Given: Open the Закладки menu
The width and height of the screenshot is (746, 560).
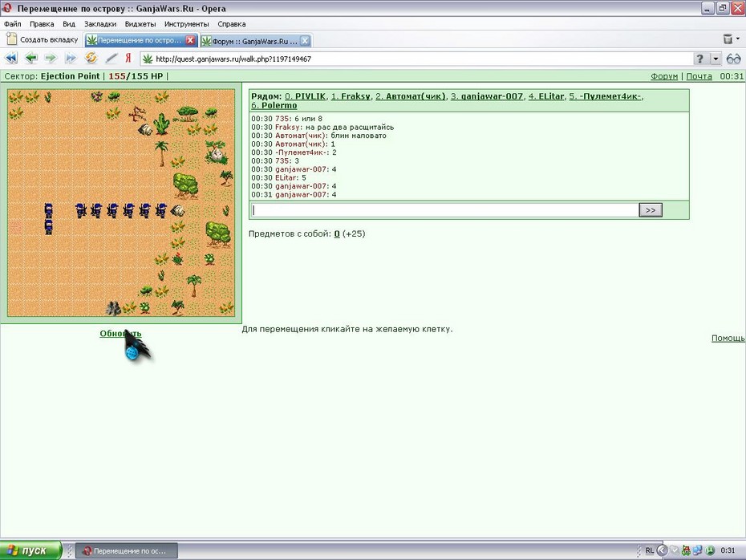Looking at the screenshot, I should 100,24.
